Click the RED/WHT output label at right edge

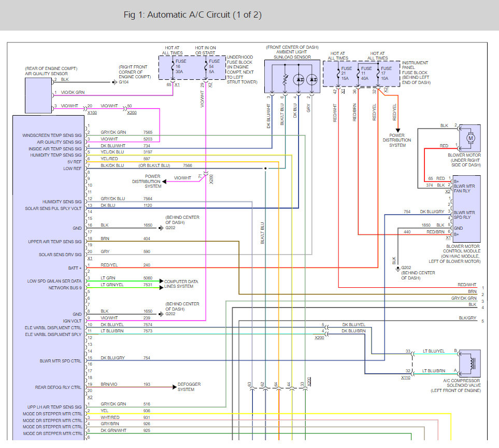coord(467,285)
